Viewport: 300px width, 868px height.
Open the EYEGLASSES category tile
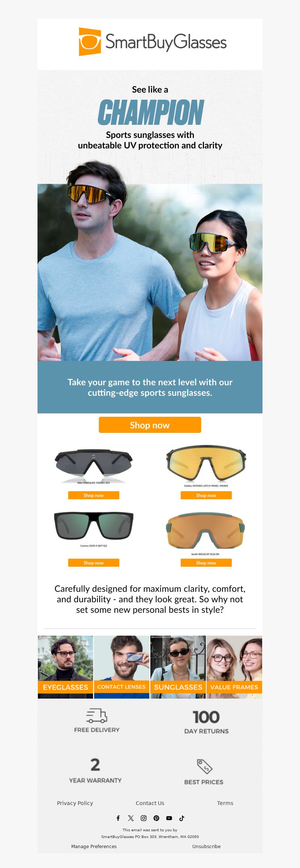[x=65, y=667]
